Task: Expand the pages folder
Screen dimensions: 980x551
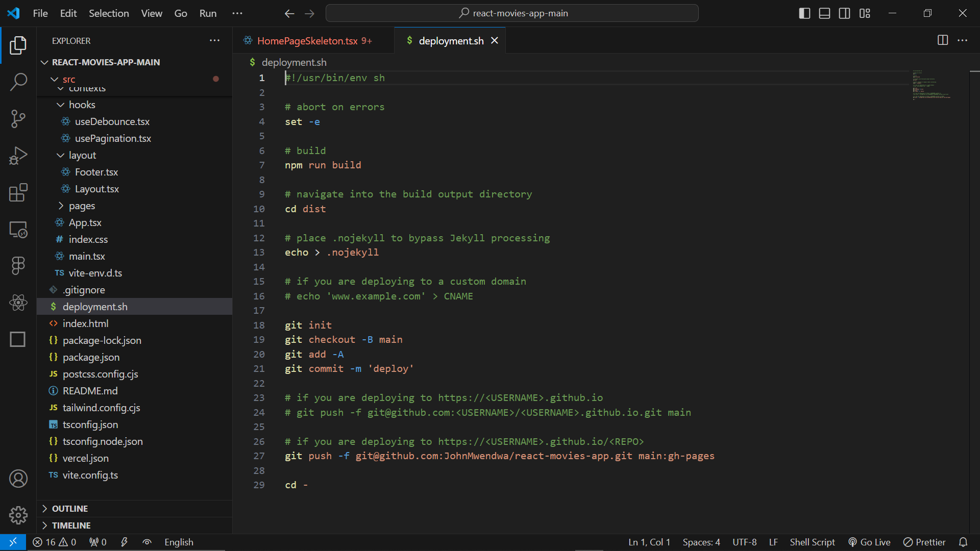Action: point(82,206)
